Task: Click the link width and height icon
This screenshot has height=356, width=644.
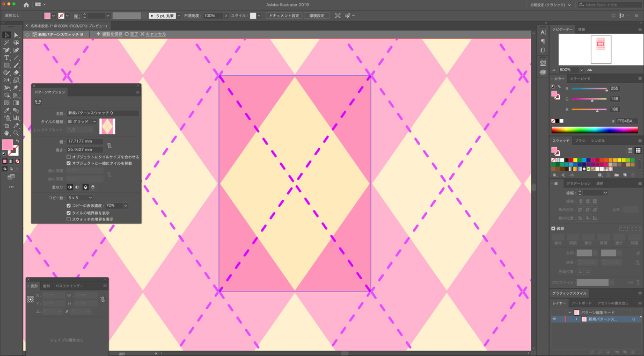Action: pyautogui.click(x=109, y=146)
